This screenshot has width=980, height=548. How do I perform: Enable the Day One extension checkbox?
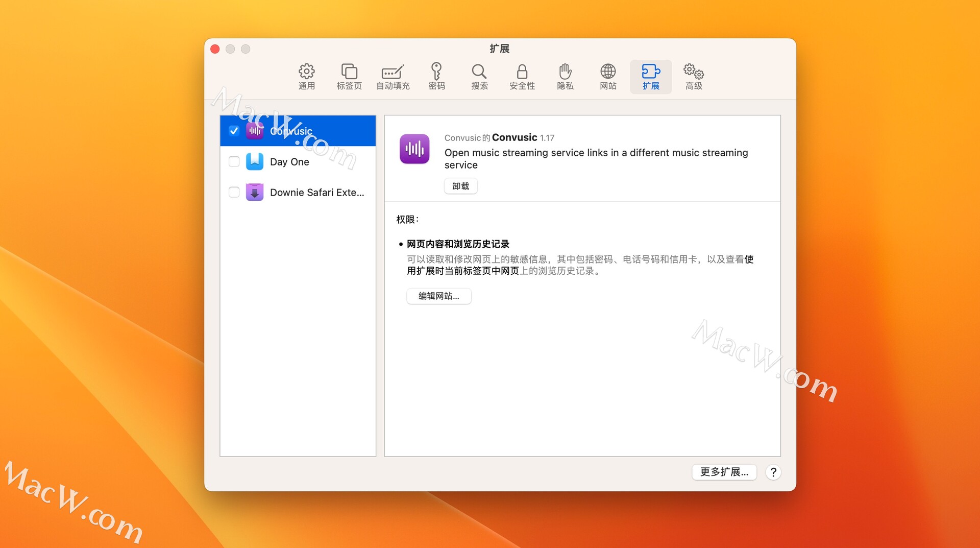(x=234, y=162)
